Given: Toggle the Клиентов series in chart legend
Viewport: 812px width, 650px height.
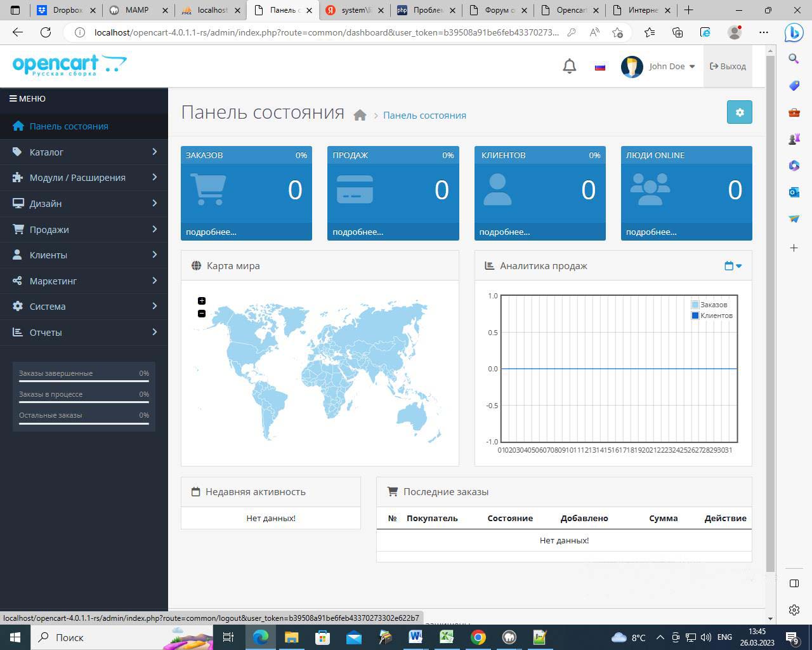Looking at the screenshot, I should [716, 315].
